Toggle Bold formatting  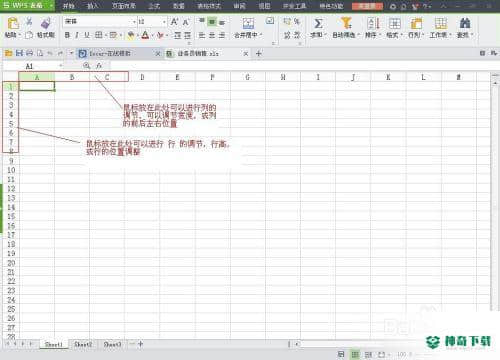click(x=67, y=35)
